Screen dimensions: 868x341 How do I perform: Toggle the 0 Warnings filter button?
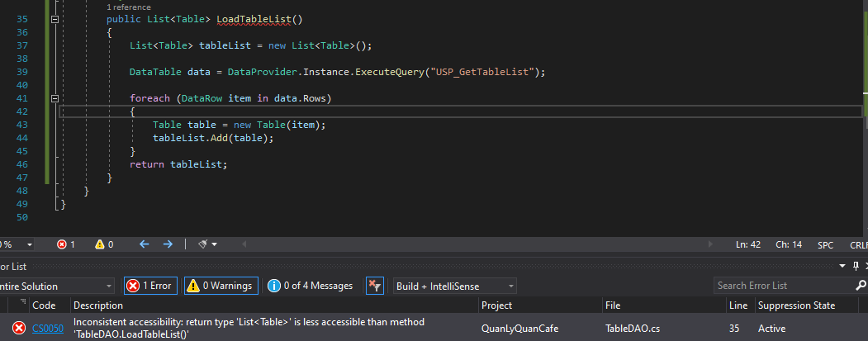(x=221, y=286)
